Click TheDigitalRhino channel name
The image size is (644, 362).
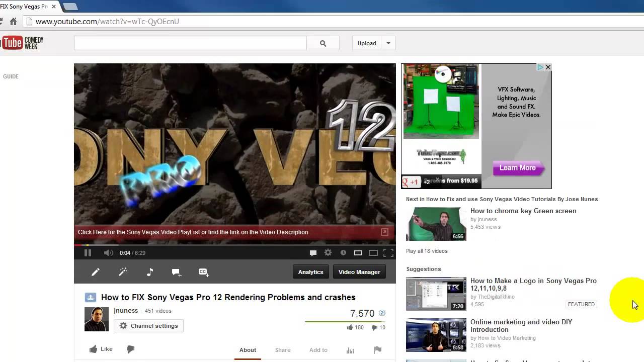496,297
